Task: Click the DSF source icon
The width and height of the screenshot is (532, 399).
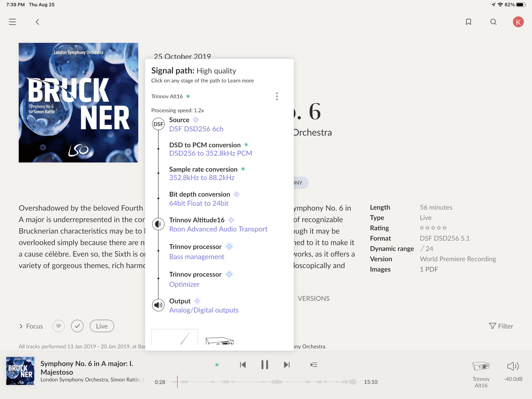Action: coord(158,124)
